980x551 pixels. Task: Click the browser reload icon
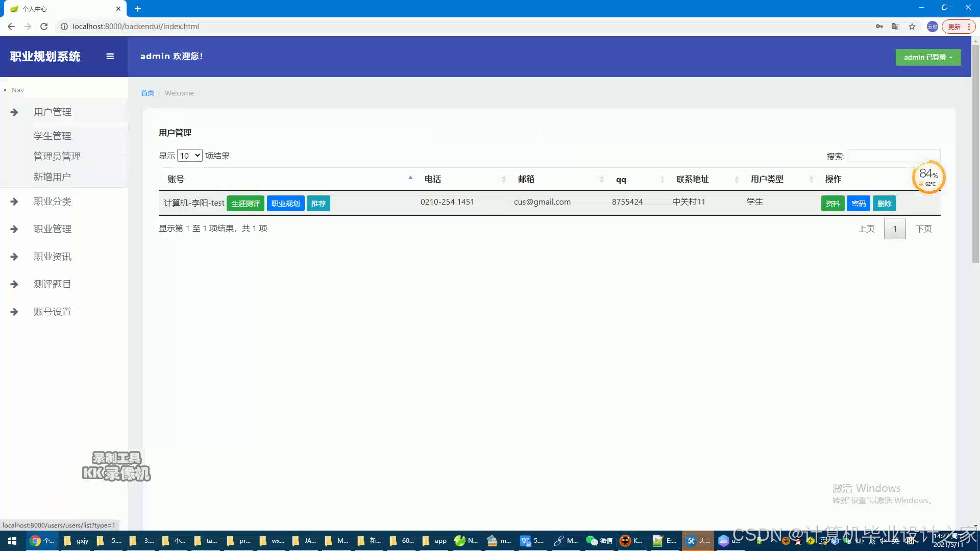coord(44,27)
